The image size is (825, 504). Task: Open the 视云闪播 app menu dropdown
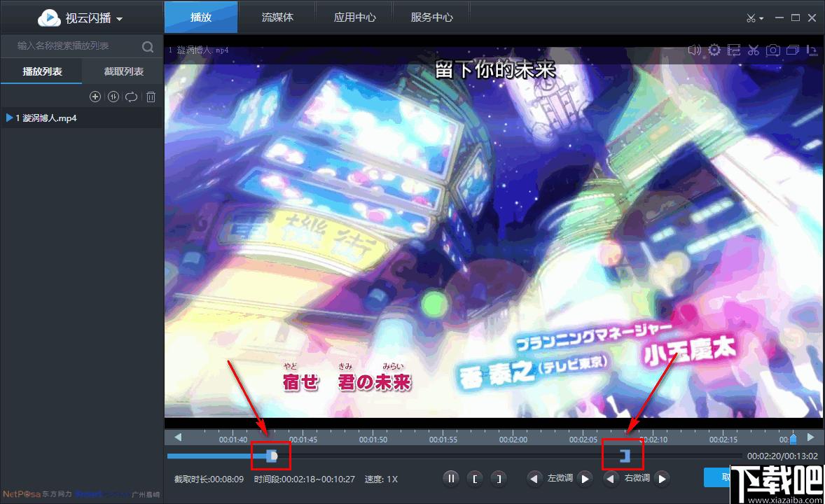click(x=81, y=18)
